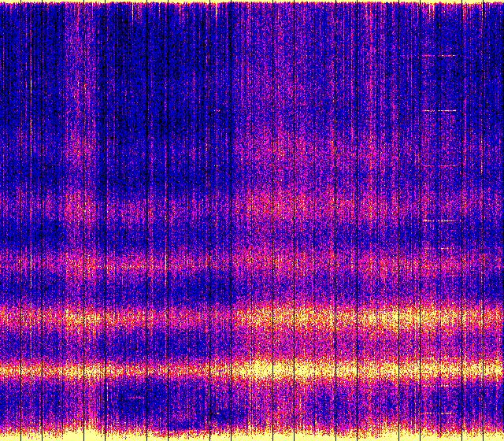
Task: Click the brightest yellow horizontal band in spectrogram
Action: pyautogui.click(x=252, y=369)
